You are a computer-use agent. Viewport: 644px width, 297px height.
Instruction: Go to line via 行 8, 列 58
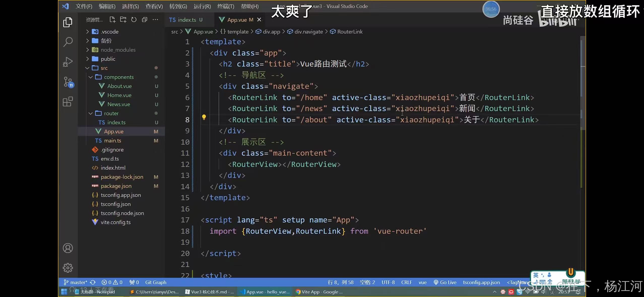(341, 282)
